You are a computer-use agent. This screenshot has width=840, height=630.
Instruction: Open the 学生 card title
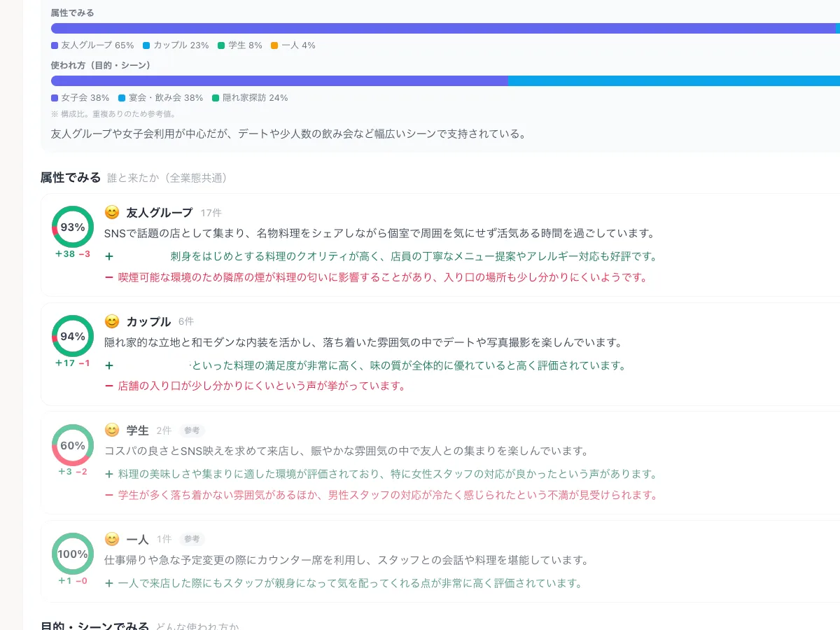138,430
